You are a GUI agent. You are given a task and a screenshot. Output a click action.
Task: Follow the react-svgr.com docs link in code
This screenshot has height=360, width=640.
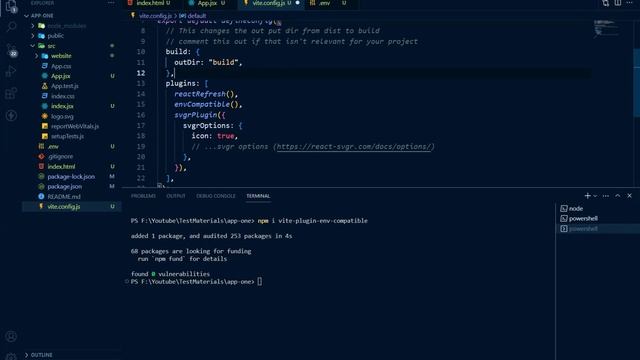coord(354,147)
